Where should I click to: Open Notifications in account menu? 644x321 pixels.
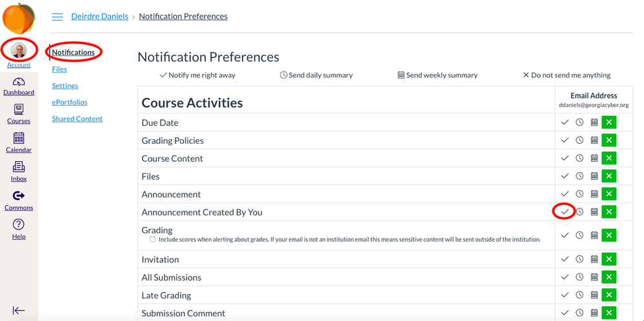73,53
